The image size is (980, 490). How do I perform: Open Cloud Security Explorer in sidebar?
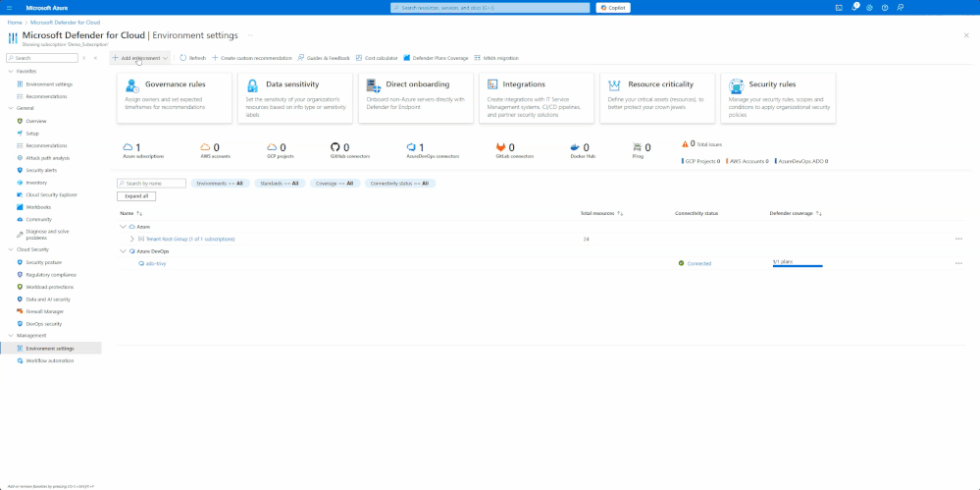click(x=51, y=194)
